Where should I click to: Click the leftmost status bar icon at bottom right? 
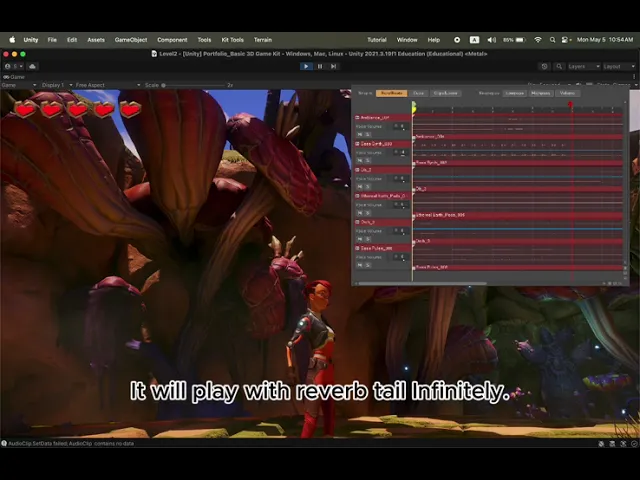click(602, 443)
